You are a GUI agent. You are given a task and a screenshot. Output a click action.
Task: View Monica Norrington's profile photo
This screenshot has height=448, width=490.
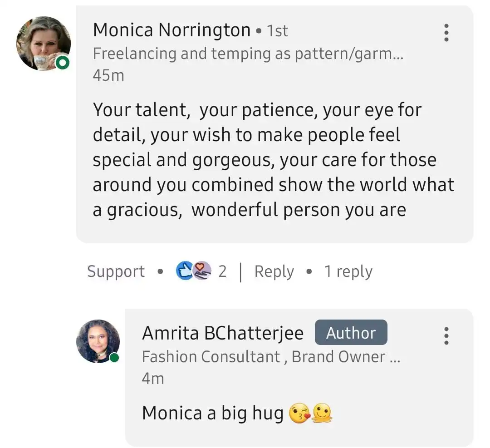tap(43, 43)
